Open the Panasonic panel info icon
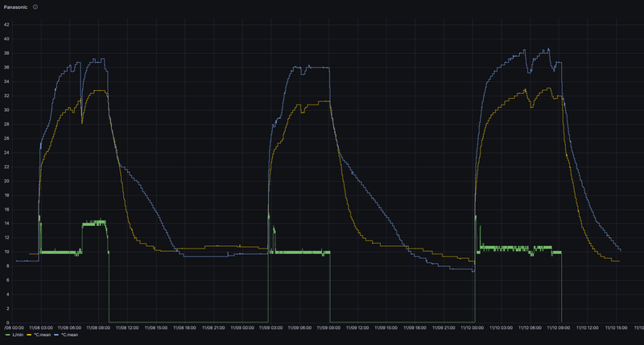The height and width of the screenshot is (345, 644). pyautogui.click(x=35, y=7)
